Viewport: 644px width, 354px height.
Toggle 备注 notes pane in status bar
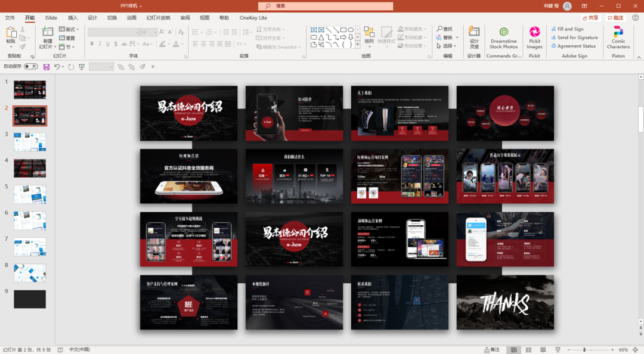coord(491,350)
